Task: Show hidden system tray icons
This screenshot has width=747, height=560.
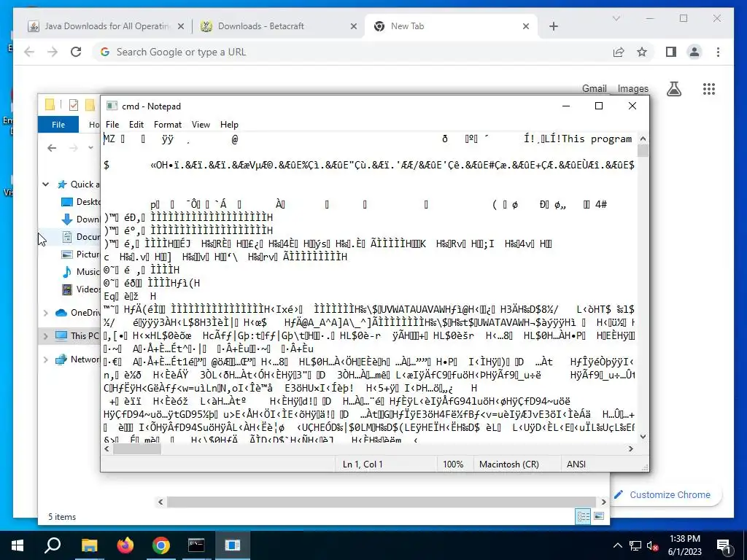Action: [617, 545]
